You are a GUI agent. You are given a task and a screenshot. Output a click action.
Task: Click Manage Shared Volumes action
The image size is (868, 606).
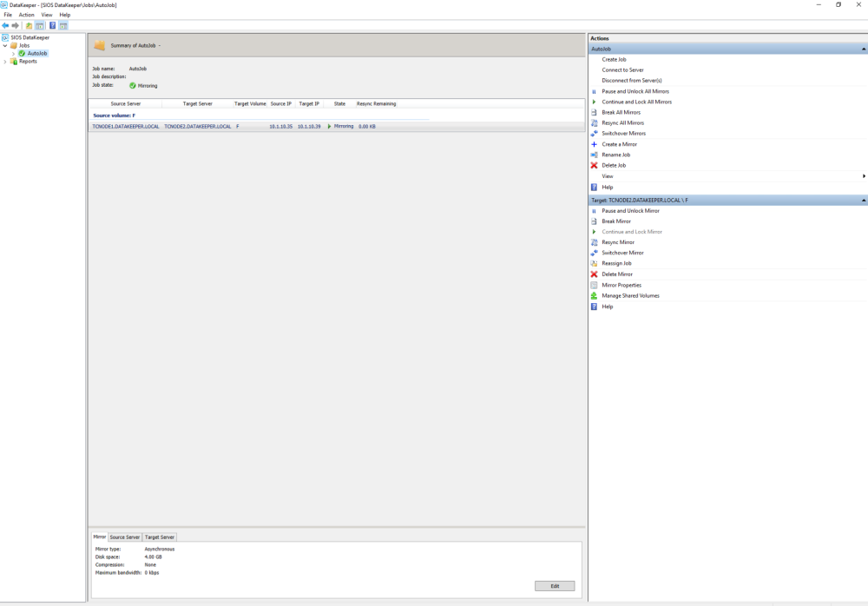click(x=630, y=296)
